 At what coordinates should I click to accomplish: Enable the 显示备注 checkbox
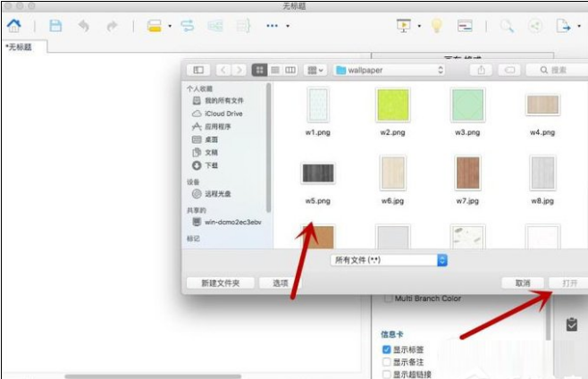pos(386,362)
